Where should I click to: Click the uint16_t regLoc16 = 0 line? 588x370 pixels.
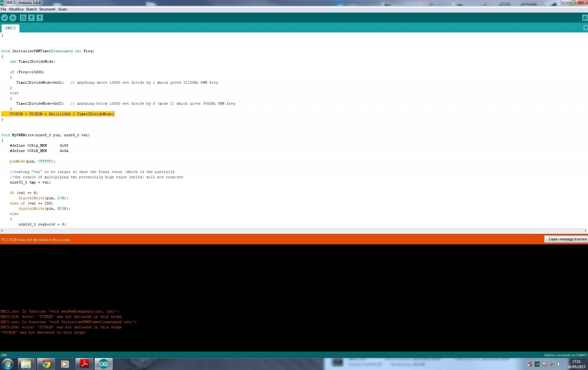pyautogui.click(x=42, y=224)
